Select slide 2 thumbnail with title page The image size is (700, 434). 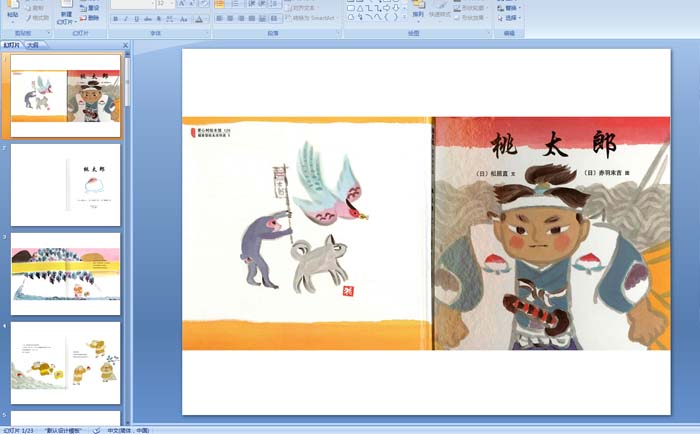click(x=66, y=185)
